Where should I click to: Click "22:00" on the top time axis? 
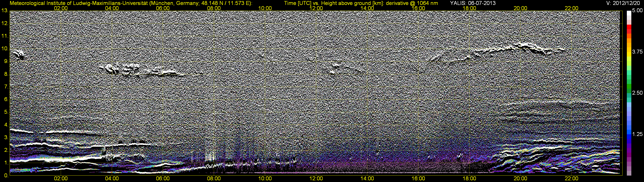coord(572,8)
